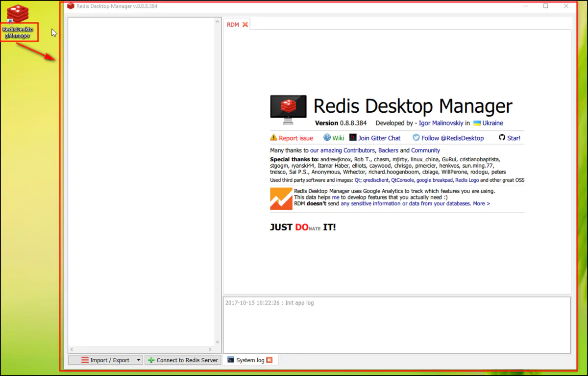This screenshot has height=376, width=588.
Task: Click the GitHub Star icon
Action: point(502,138)
